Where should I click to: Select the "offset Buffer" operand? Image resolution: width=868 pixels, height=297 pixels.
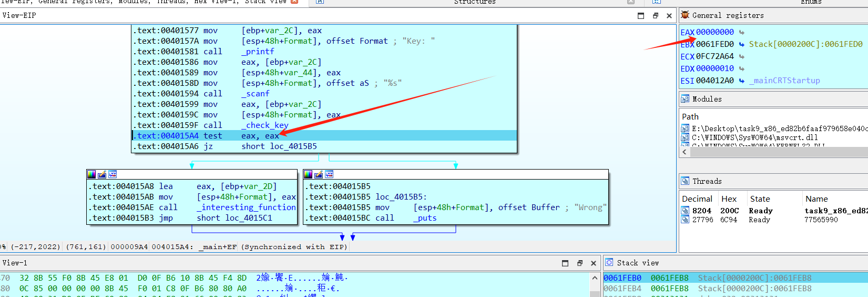[x=529, y=207]
